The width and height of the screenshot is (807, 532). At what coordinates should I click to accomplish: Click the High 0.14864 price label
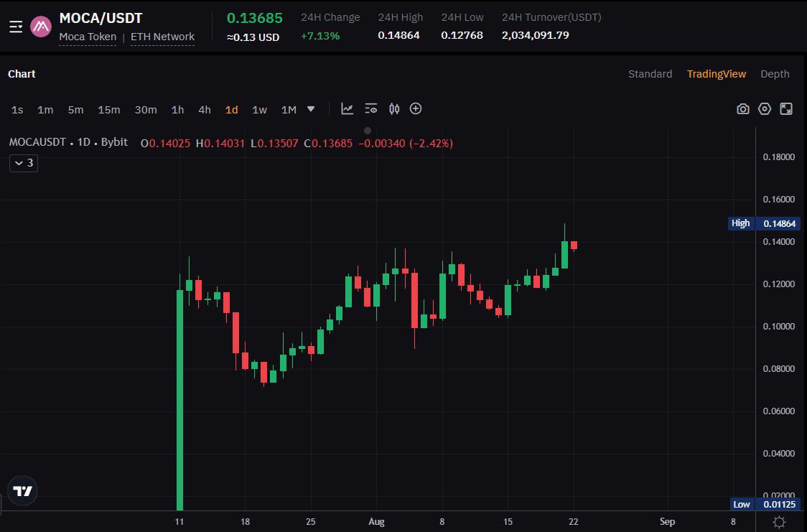[x=765, y=223]
